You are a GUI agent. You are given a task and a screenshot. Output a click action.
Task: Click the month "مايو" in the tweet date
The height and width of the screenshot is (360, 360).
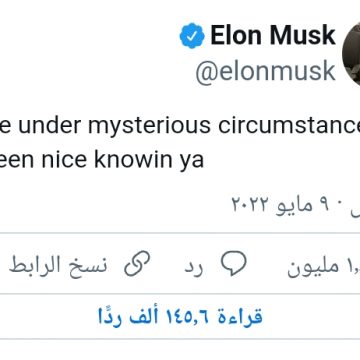(x=294, y=206)
